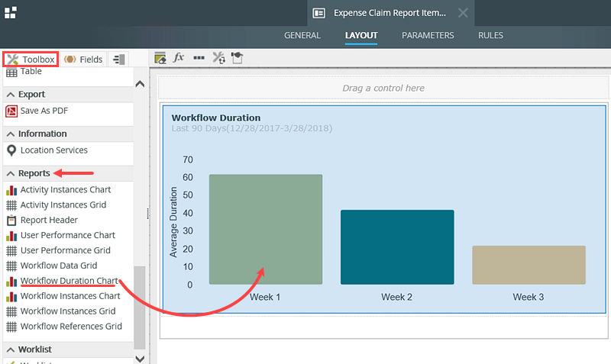The width and height of the screenshot is (611, 364).
Task: Collapse the Worklist section
Action: point(11,350)
